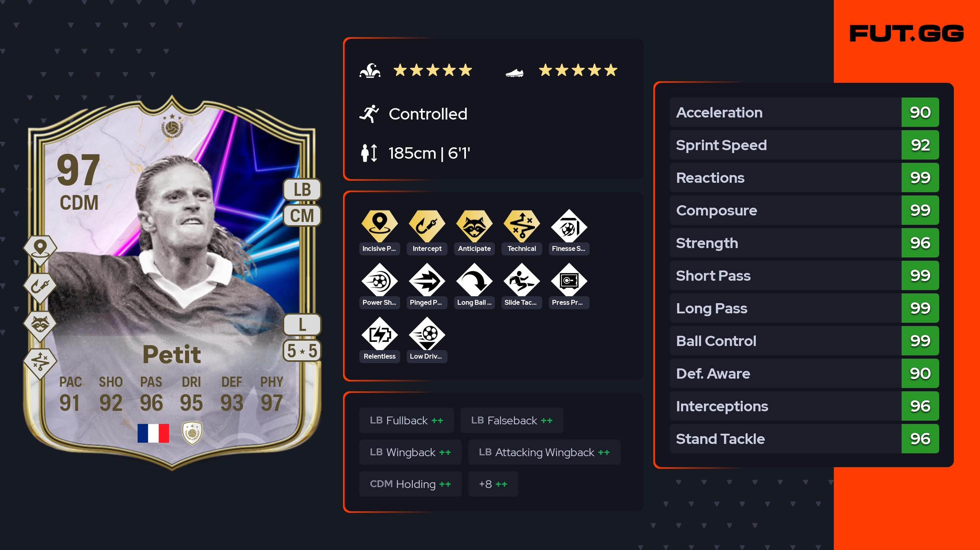Click the Relentless playstyle icon
Viewport: 980px width, 550px height.
379,334
